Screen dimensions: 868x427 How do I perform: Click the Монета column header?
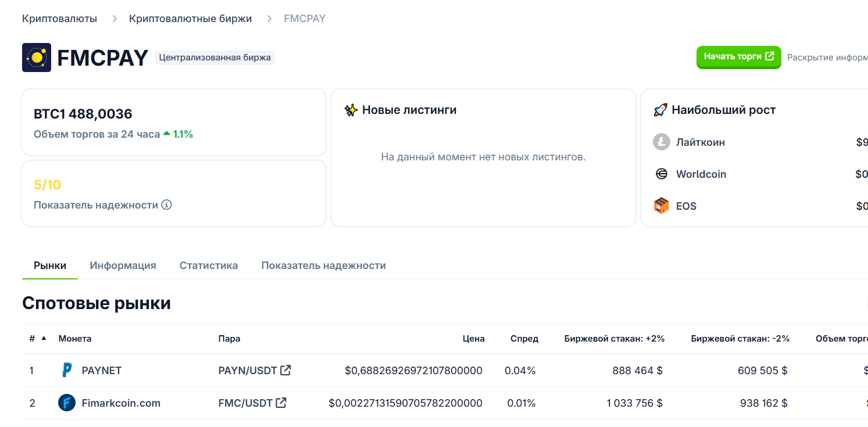pos(75,338)
